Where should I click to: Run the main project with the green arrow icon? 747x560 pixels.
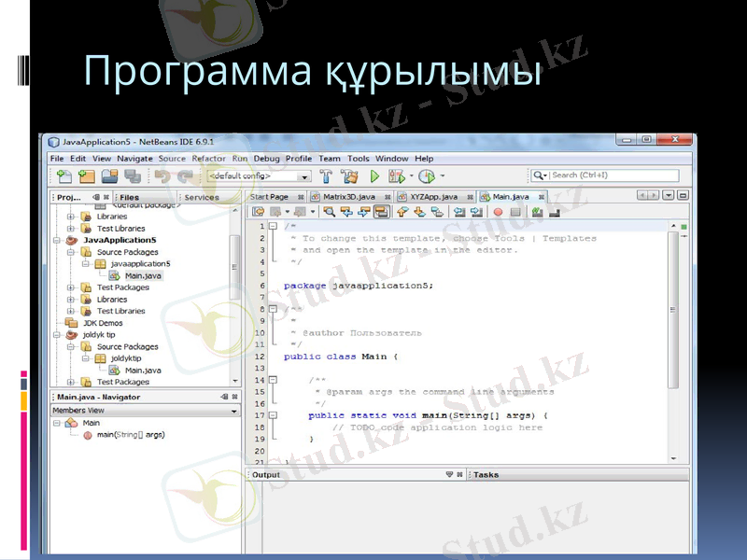pyautogui.click(x=374, y=175)
